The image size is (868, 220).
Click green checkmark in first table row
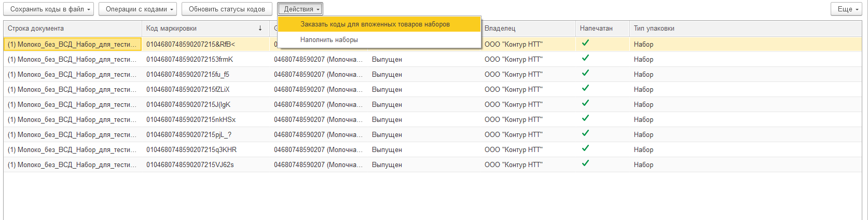click(585, 43)
